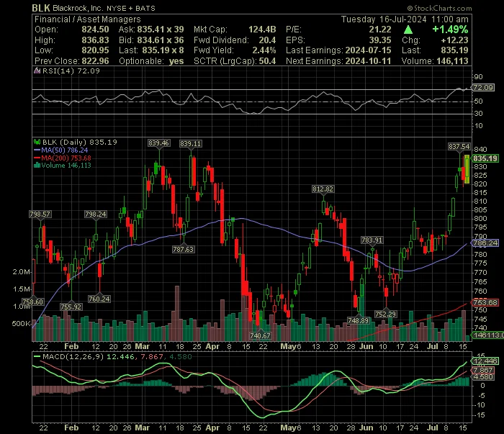
Task: Click the MA(200) 753.68 legend label
Action: pos(66,158)
